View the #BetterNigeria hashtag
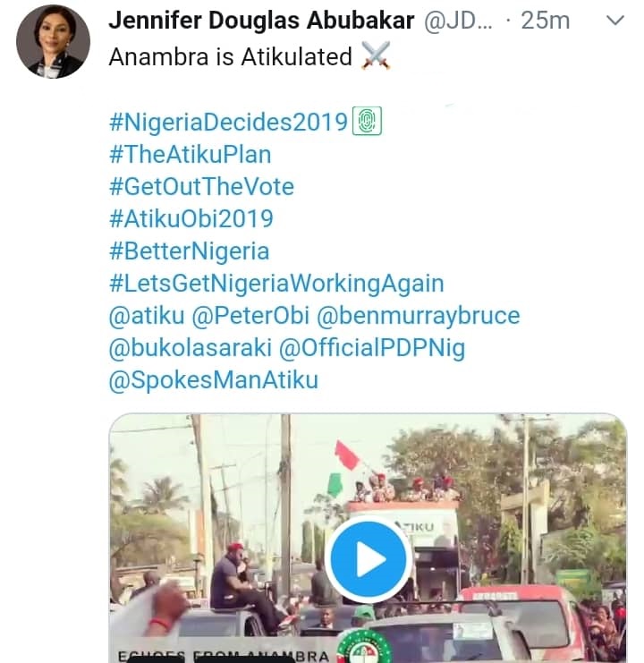Viewport: 644px width, 663px height. 188,251
